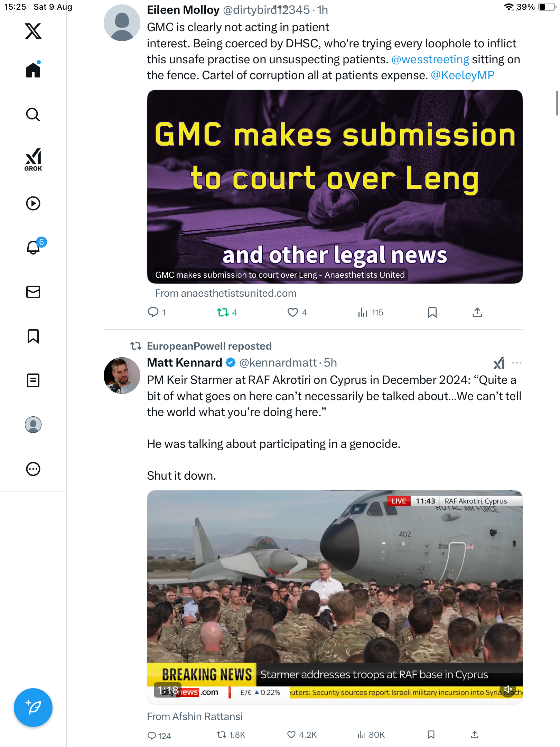Expand the sidebar More menu
560x747 pixels.
tap(33, 469)
